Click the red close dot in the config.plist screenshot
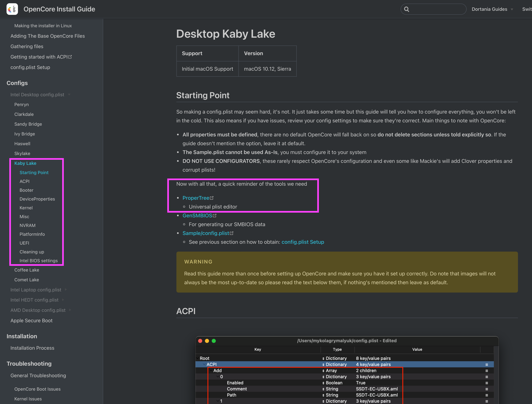The width and height of the screenshot is (532, 404). tap(200, 341)
